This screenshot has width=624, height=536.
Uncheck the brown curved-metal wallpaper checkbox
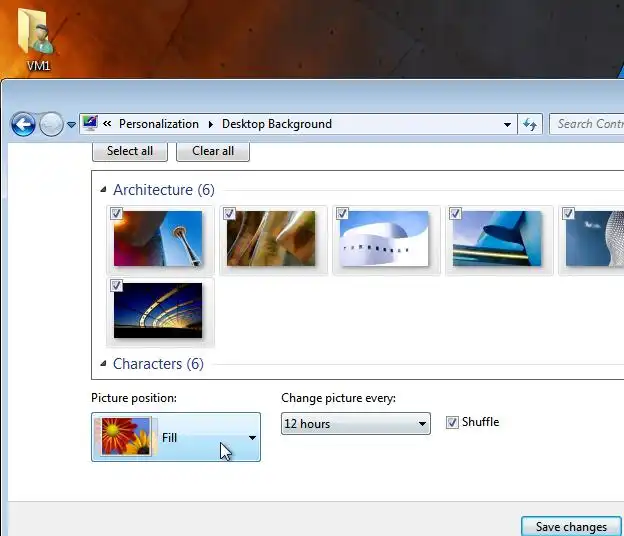coord(229,213)
